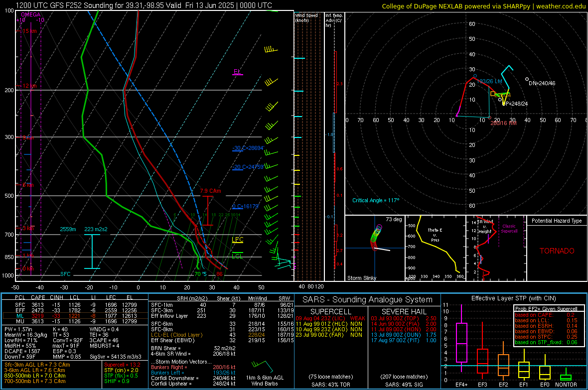The width and height of the screenshot is (588, 390).
Task: Click the "SR Wind v. Height" inset label
Action: [x=485, y=227]
